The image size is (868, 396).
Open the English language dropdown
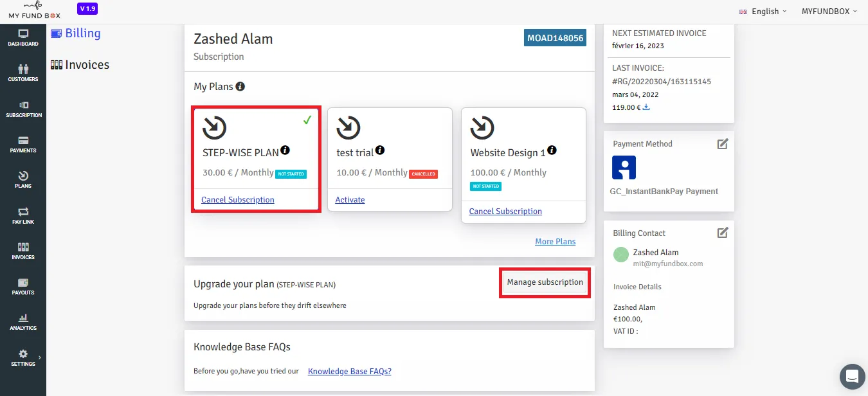(764, 12)
